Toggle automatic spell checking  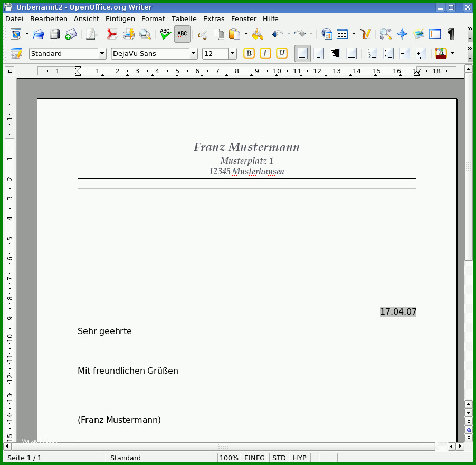(182, 34)
